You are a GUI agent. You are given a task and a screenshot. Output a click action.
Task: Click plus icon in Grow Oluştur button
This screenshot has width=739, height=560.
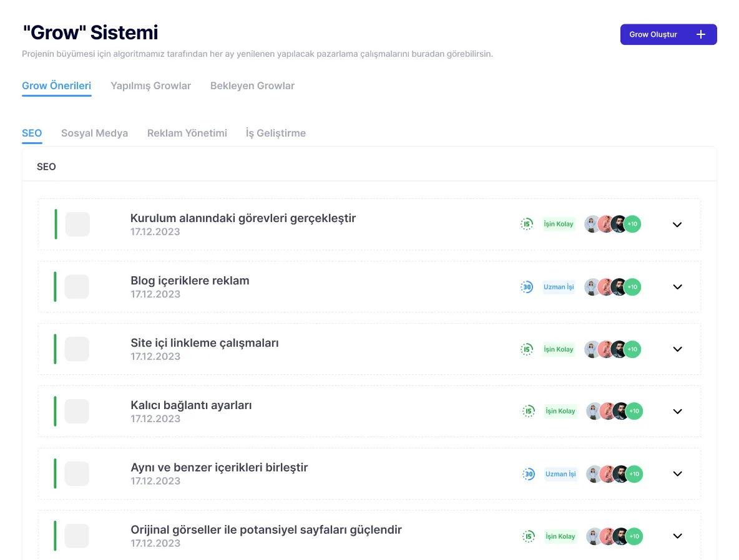701,34
